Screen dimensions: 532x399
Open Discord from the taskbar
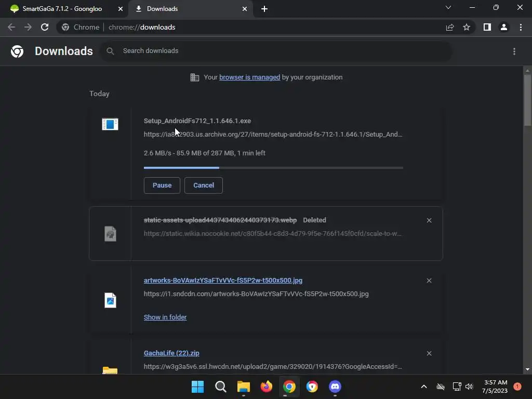pos(335,387)
